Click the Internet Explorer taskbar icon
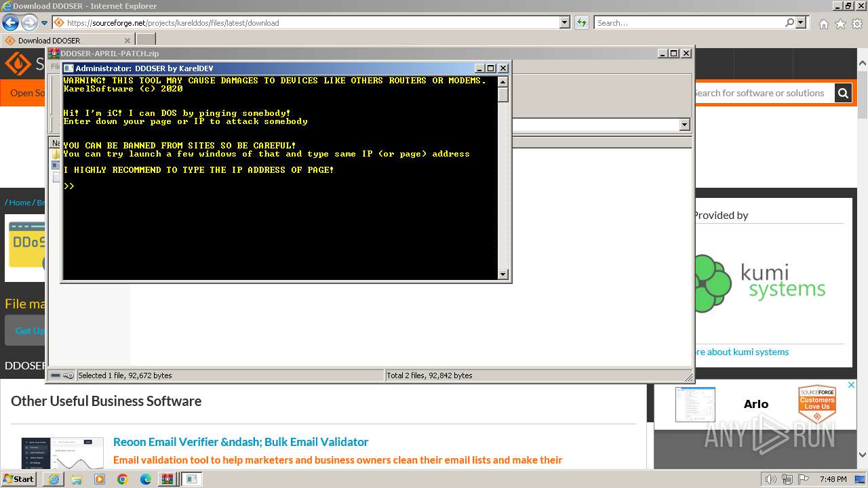 click(54, 479)
